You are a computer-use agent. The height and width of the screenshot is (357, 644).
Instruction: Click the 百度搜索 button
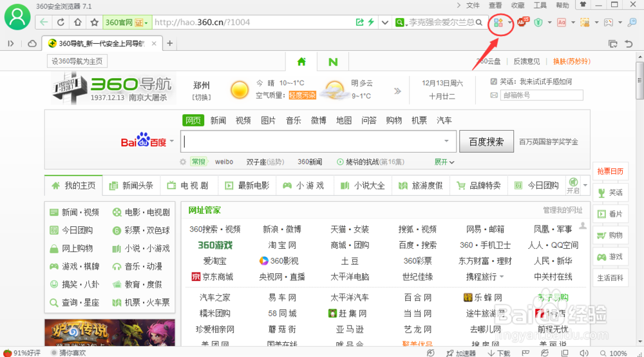pos(486,142)
